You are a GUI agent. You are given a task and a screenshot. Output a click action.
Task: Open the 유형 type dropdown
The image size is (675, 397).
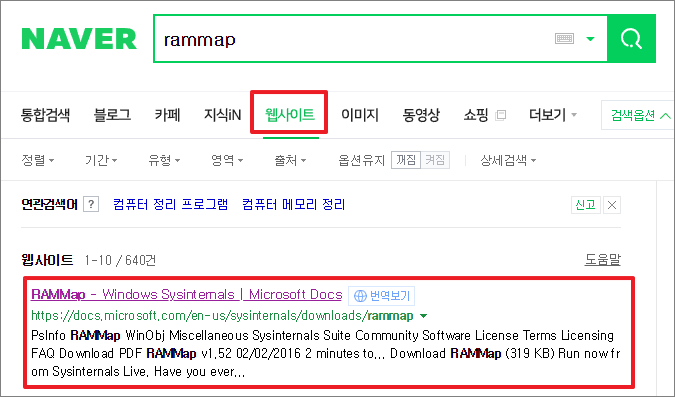point(164,160)
